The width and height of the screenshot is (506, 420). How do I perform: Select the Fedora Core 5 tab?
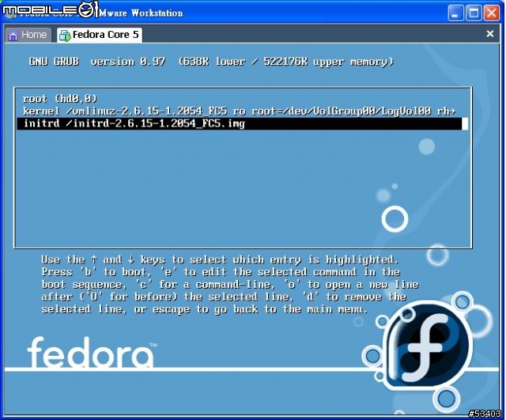tap(100, 35)
